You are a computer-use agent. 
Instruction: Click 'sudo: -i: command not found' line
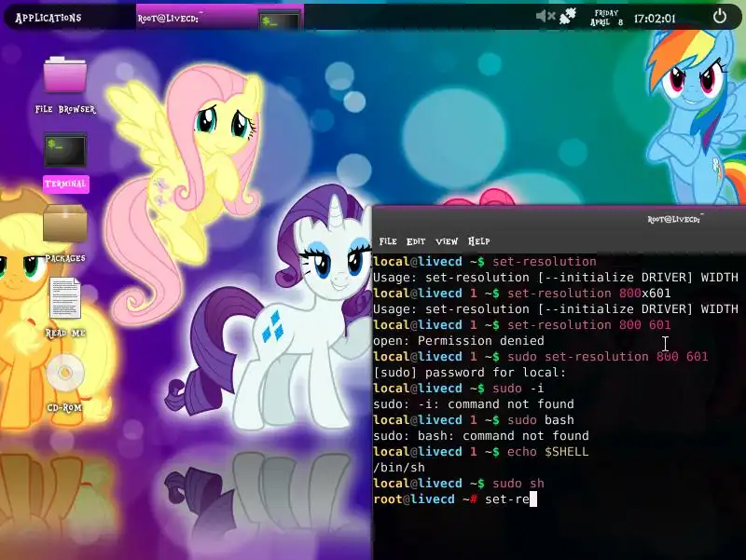pyautogui.click(x=474, y=404)
